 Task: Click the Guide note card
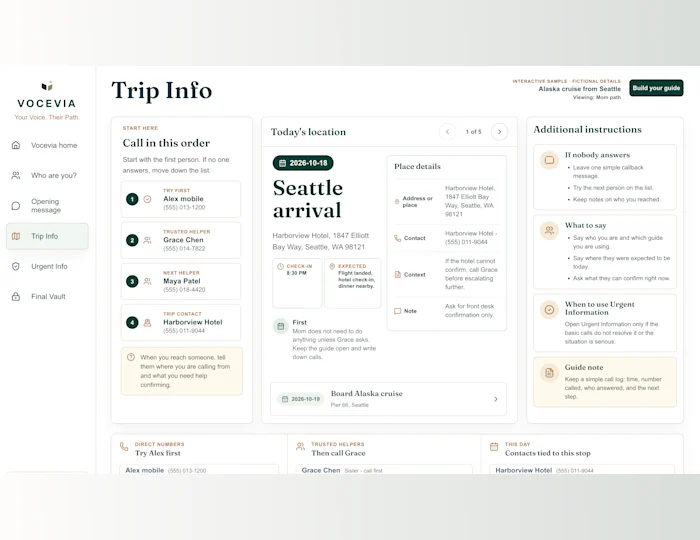605,382
